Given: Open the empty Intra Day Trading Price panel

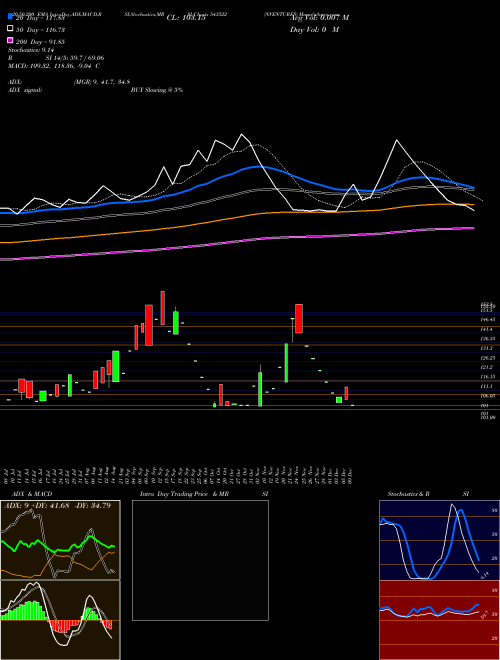Looking at the screenshot, I should [200, 560].
